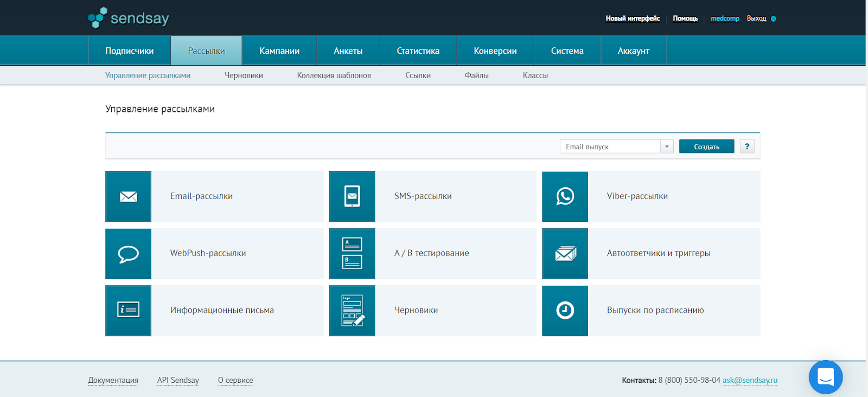The image size is (868, 397).
Task: Click the question mark help button
Action: tap(747, 147)
